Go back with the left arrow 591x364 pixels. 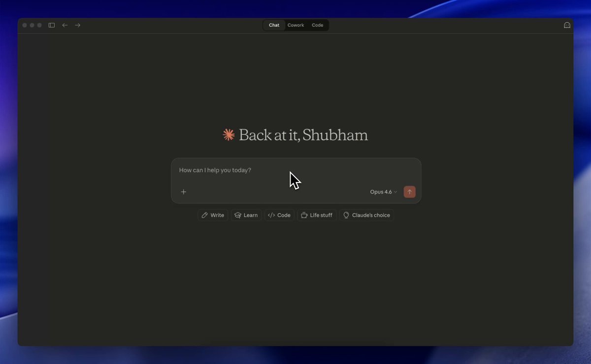65,25
